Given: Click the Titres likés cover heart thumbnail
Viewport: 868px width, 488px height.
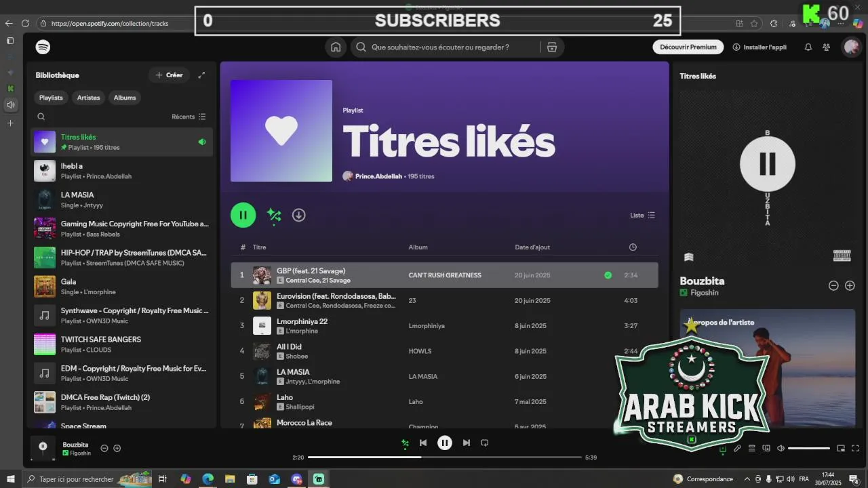Looking at the screenshot, I should click(x=281, y=131).
